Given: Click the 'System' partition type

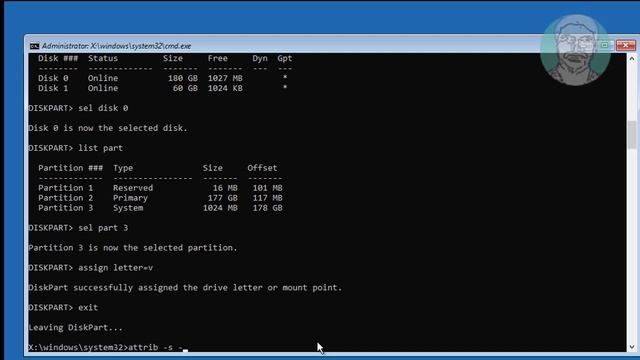Looking at the screenshot, I should coord(128,208).
